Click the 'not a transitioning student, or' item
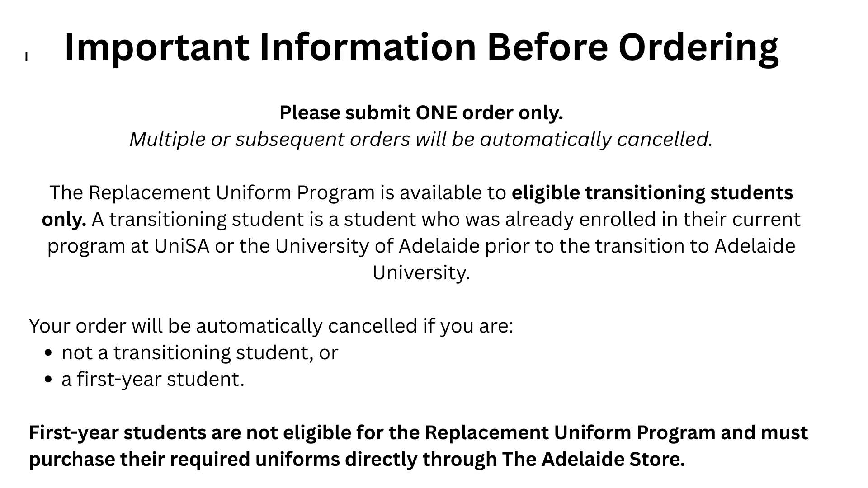868x488 pixels. pyautogui.click(x=200, y=352)
